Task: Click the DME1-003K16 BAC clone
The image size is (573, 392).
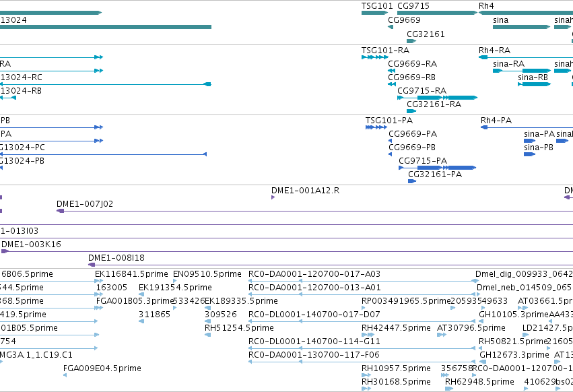Action: [288, 251]
